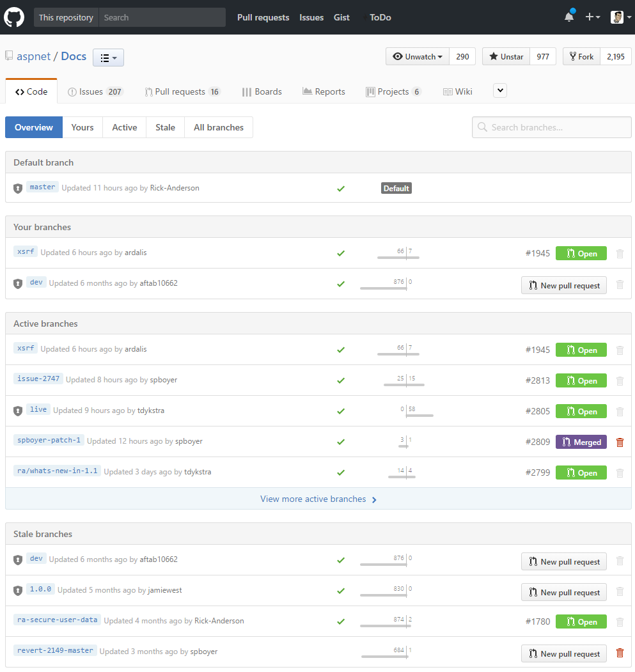The height and width of the screenshot is (672, 635).
Task: Click trash icon for issue-2747 branch
Action: click(x=620, y=380)
